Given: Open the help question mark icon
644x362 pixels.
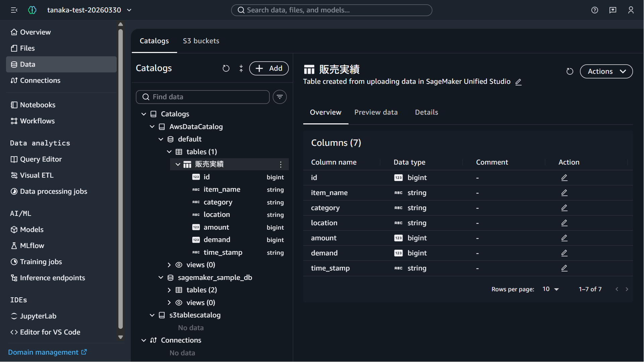Looking at the screenshot, I should [x=595, y=10].
